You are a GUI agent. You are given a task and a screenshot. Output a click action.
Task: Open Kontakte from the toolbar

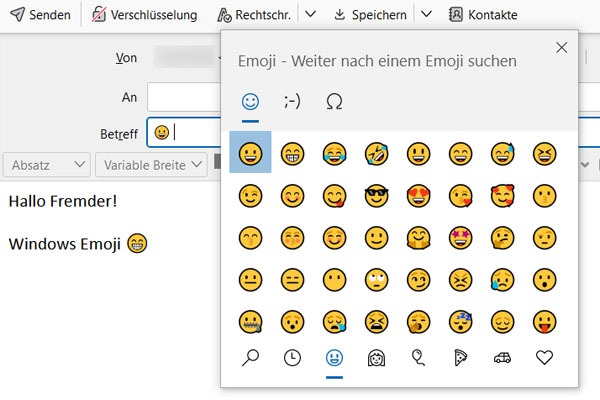[x=483, y=15]
